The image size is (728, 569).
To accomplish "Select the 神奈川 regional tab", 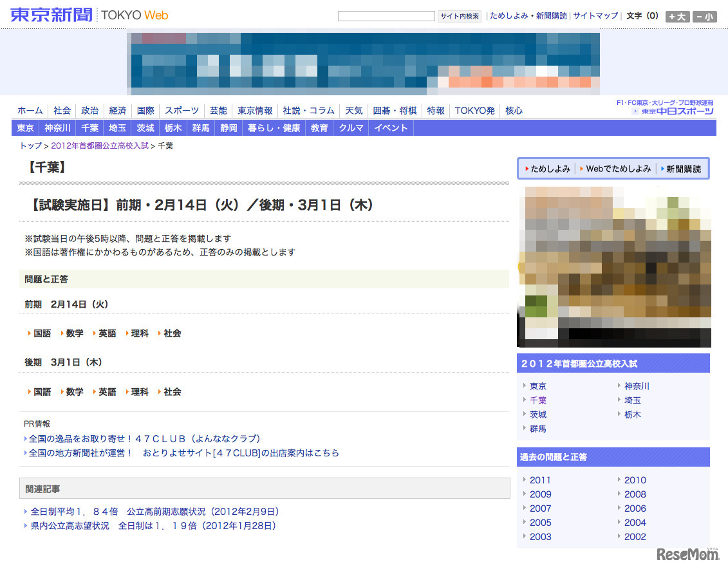I will [58, 128].
